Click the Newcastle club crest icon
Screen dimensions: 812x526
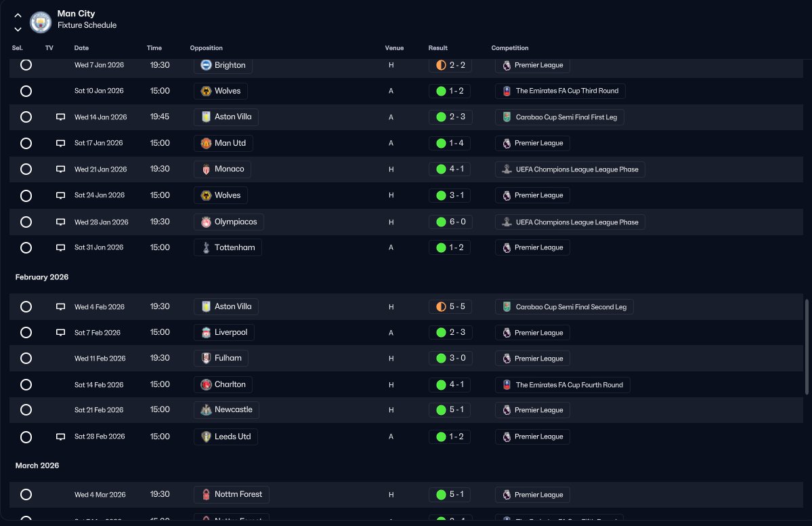click(206, 410)
